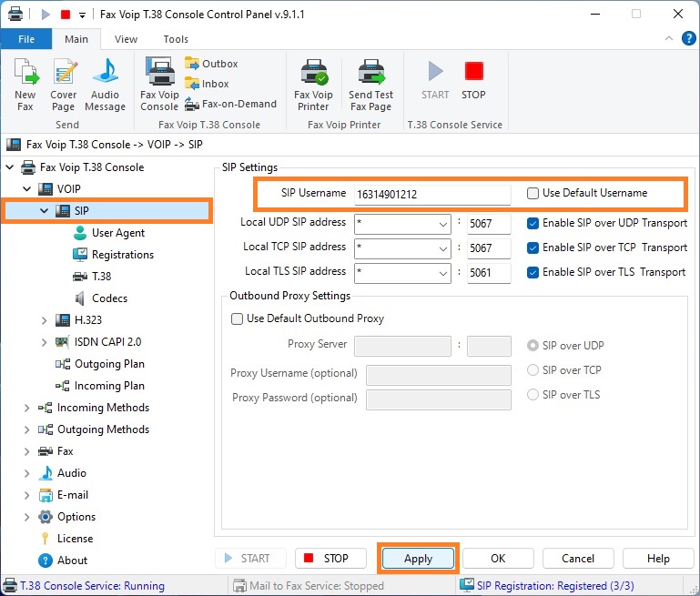Click the OK button
This screenshot has width=700, height=596.
(498, 559)
